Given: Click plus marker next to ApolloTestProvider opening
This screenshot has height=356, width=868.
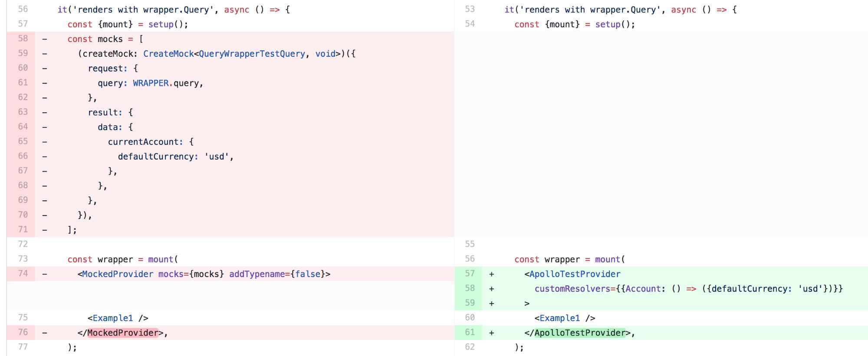Looking at the screenshot, I should point(492,274).
